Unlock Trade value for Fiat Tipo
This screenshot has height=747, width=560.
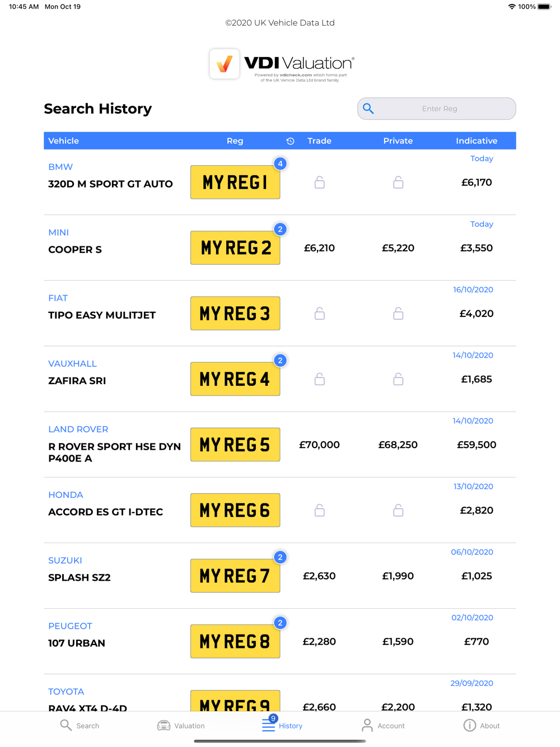tap(320, 313)
